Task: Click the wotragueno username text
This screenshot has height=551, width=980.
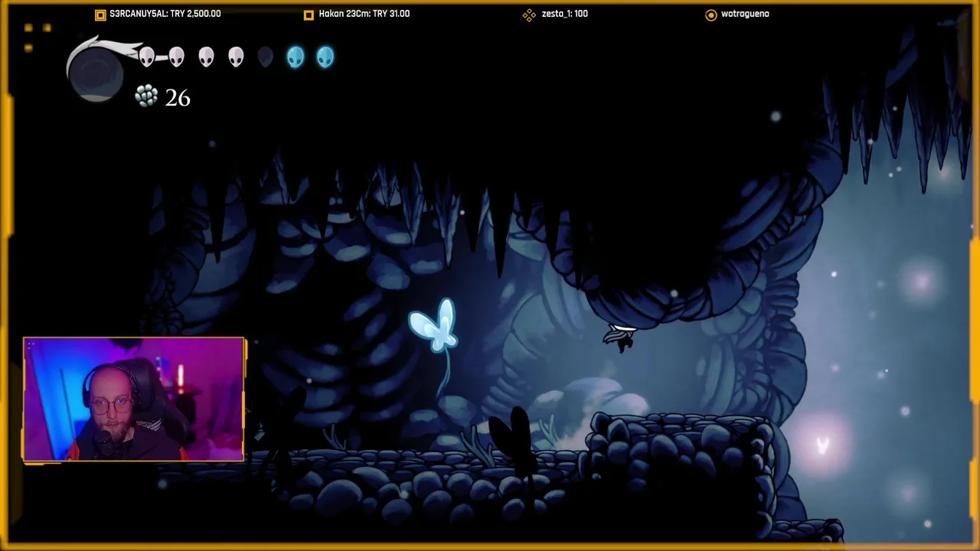Action: [x=745, y=14]
